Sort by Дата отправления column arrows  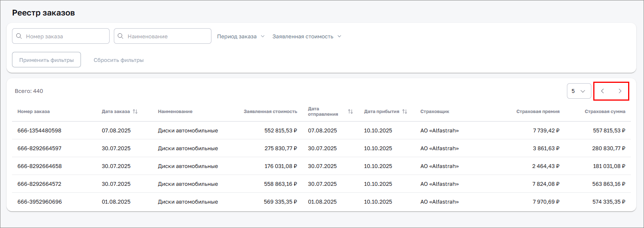pos(350,111)
